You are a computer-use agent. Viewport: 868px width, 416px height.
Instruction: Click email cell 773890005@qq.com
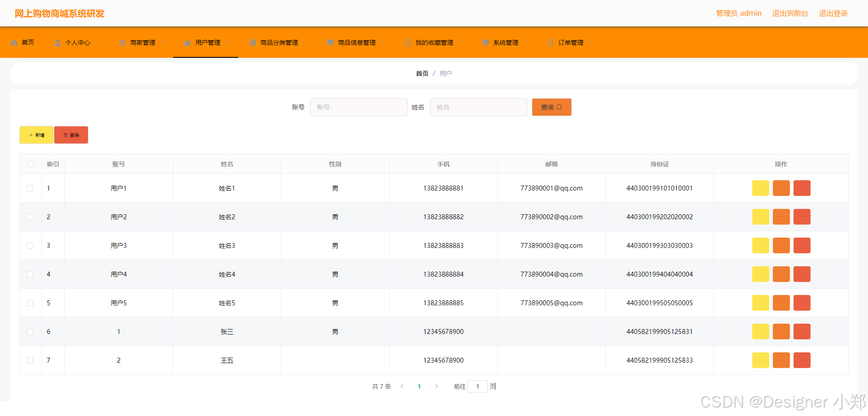tap(551, 303)
